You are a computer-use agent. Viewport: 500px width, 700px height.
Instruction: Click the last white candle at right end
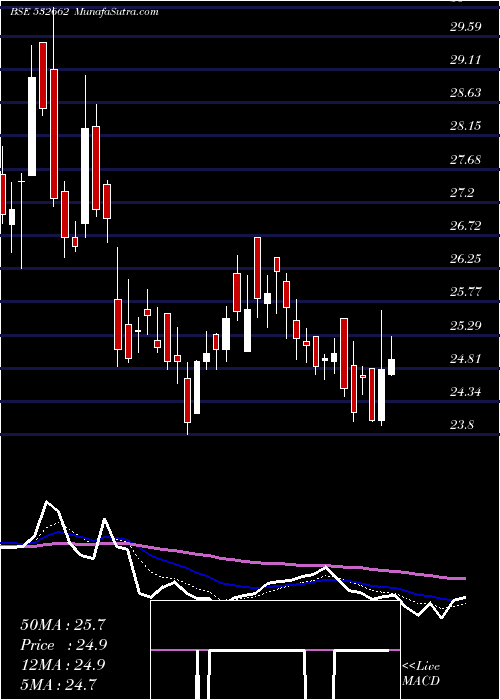[x=392, y=367]
